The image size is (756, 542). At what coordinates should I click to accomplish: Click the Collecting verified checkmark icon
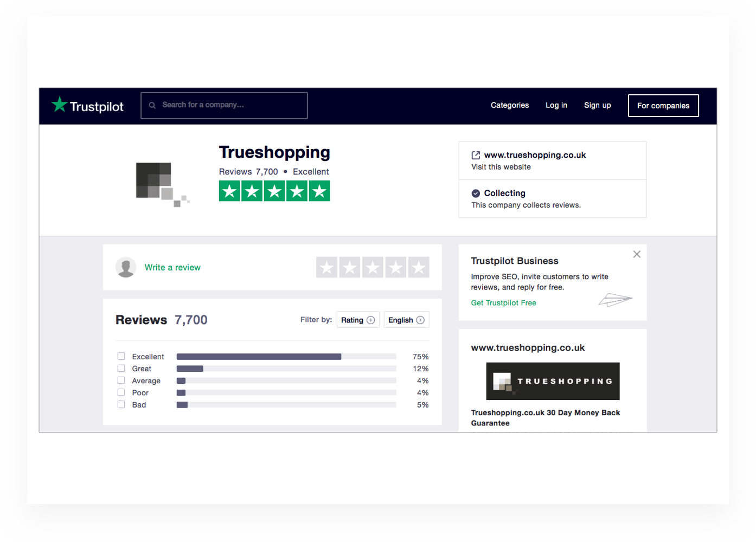(476, 193)
